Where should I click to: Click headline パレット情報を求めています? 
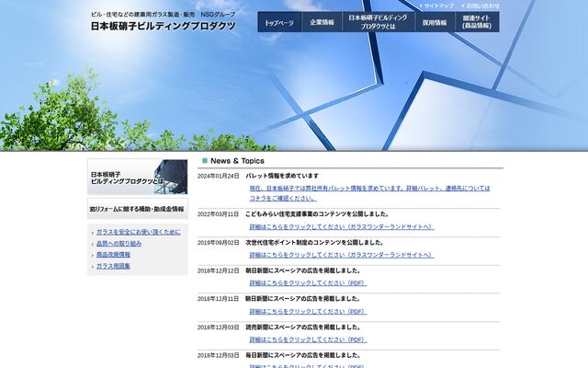tap(282, 176)
